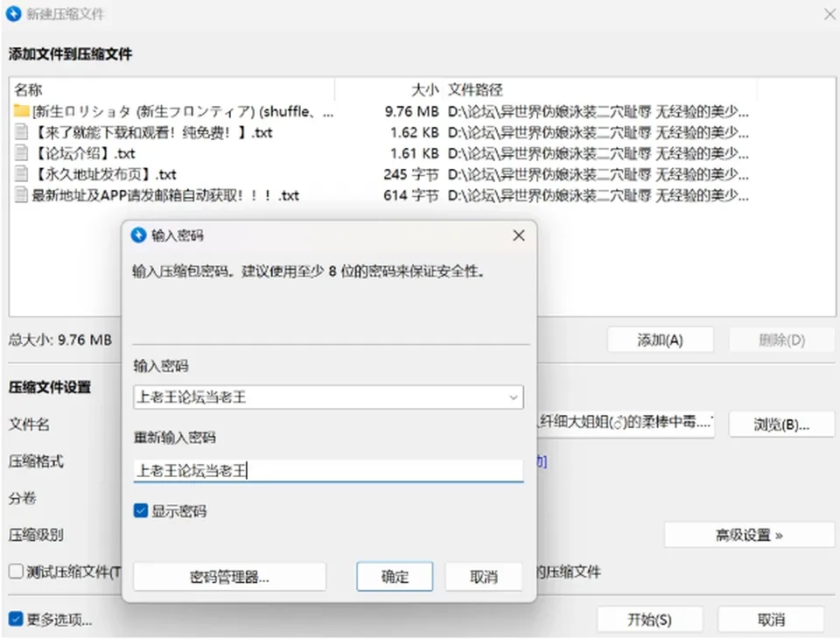Select the 【来了就能下载和观看！纯免费！】.txt file name
This screenshot has height=639, width=840.
pyautogui.click(x=152, y=132)
